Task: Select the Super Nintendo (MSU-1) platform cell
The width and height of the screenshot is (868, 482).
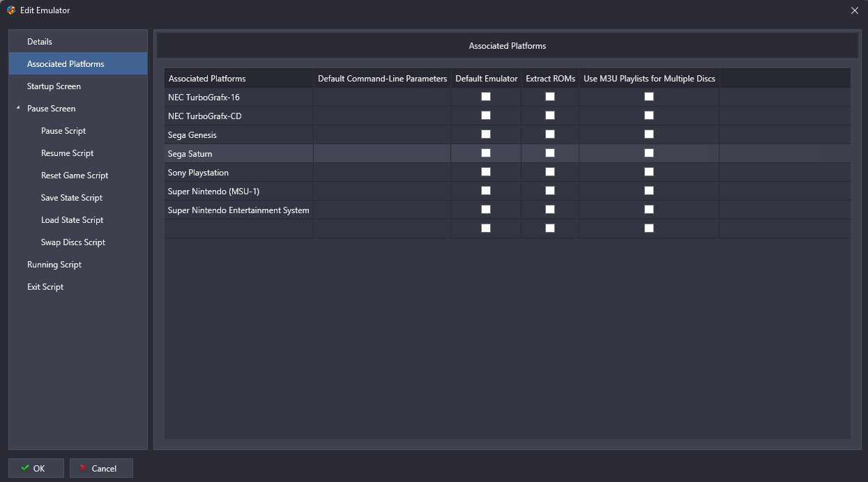Action: [x=239, y=191]
